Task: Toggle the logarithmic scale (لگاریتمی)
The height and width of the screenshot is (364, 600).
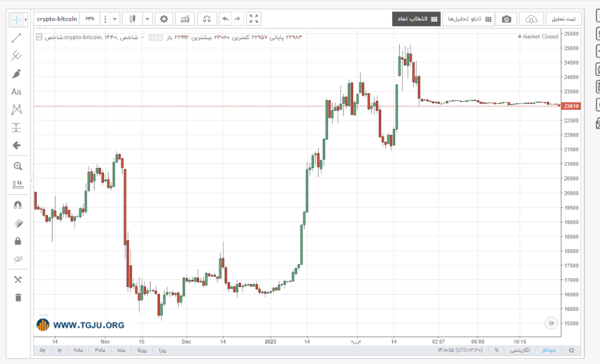Action: tap(520, 350)
